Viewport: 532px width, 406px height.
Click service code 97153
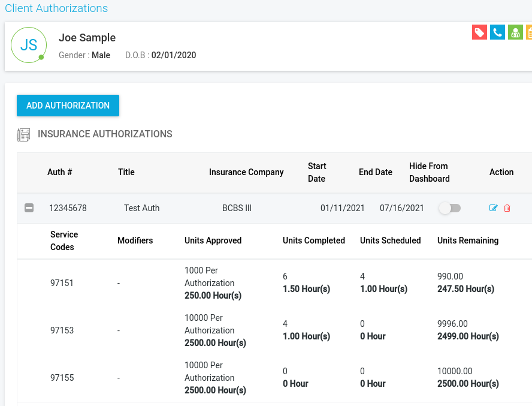(x=62, y=330)
